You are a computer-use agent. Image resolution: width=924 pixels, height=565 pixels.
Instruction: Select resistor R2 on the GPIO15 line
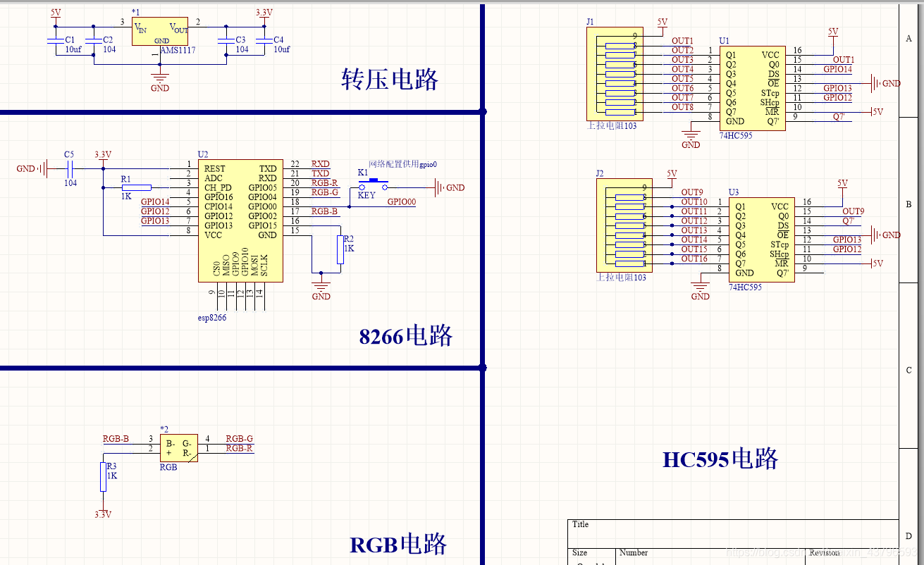pyautogui.click(x=340, y=249)
